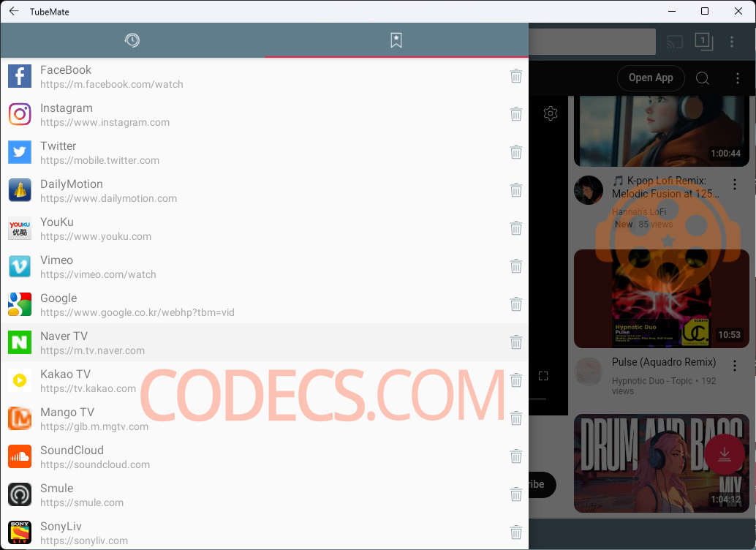
Task: Delete the DailyMotion bookmark
Action: [x=516, y=191]
